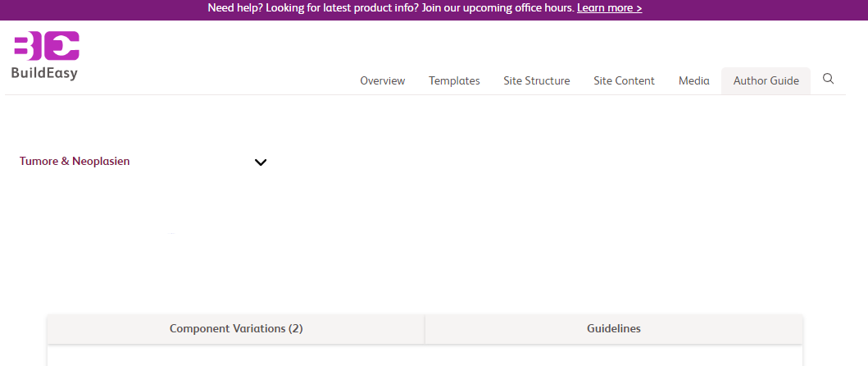Navigate to the Media section

(694, 81)
